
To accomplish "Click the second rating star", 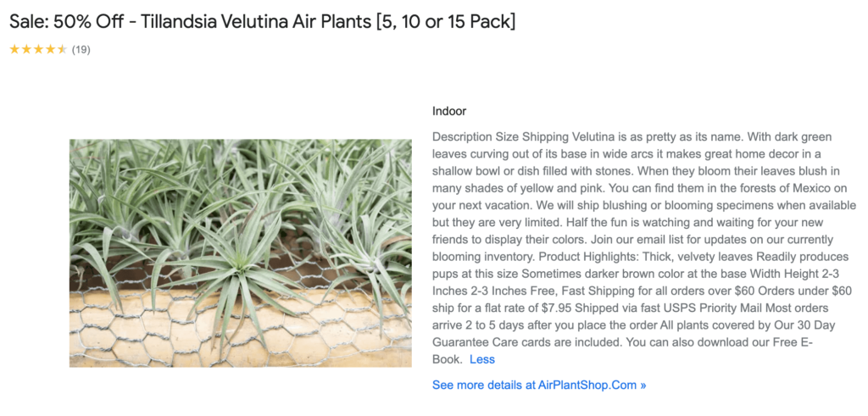I will 26,49.
